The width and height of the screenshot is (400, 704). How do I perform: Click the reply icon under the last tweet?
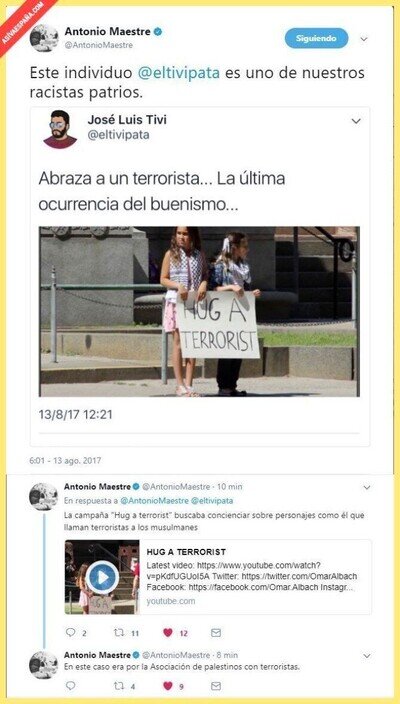pos(70,686)
